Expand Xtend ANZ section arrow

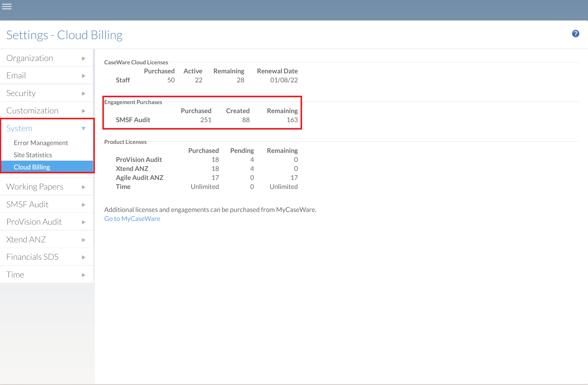[83, 240]
